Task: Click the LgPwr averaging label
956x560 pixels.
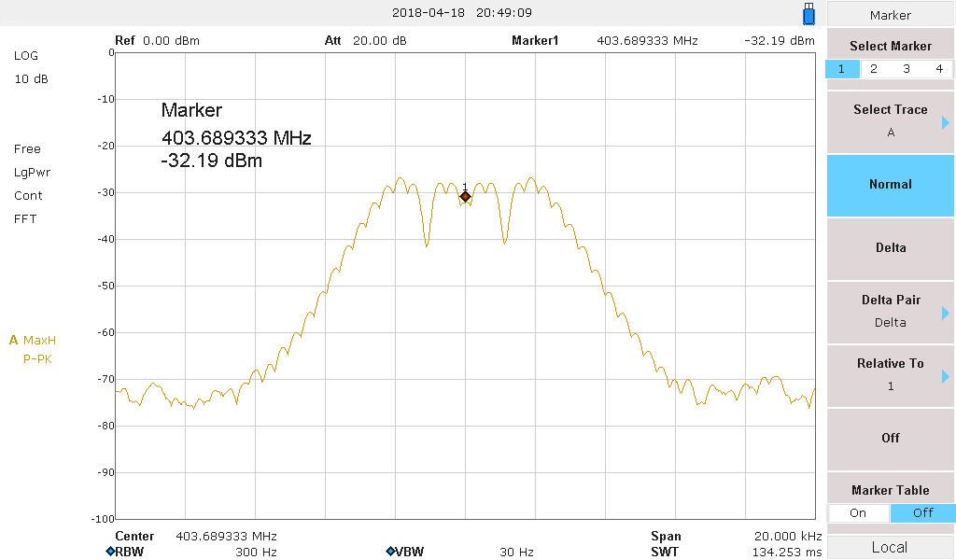Action: 33,173
